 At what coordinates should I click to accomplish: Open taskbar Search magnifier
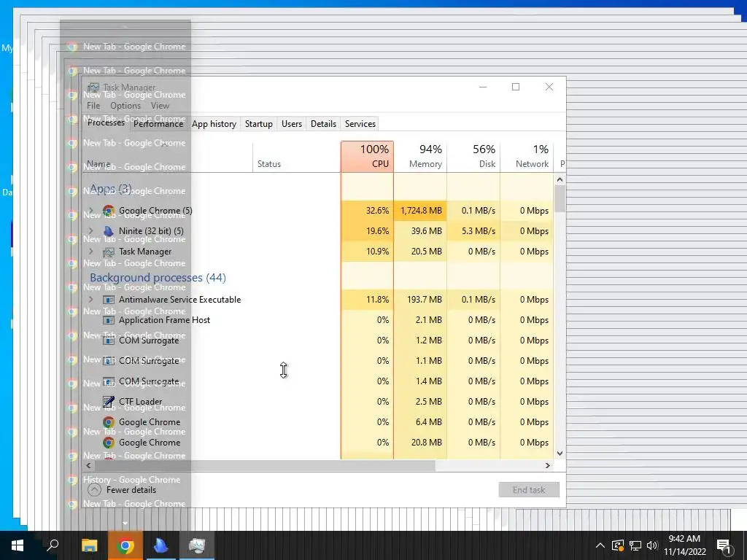pyautogui.click(x=53, y=545)
